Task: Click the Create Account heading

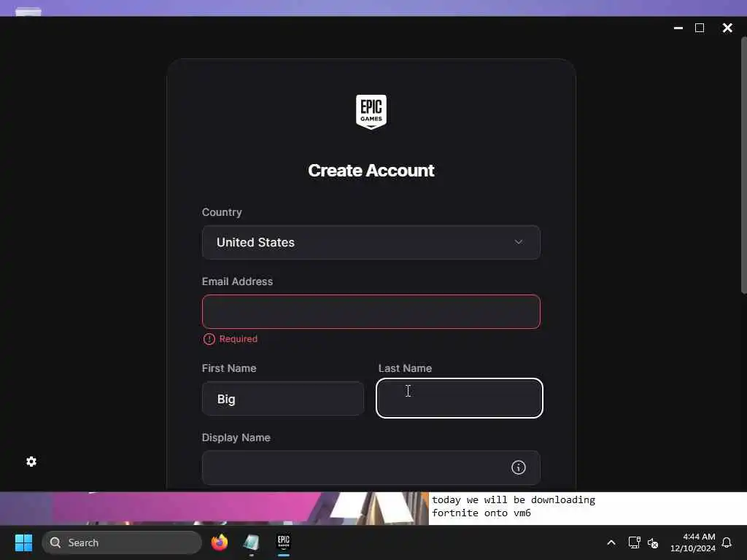Action: pyautogui.click(x=371, y=171)
